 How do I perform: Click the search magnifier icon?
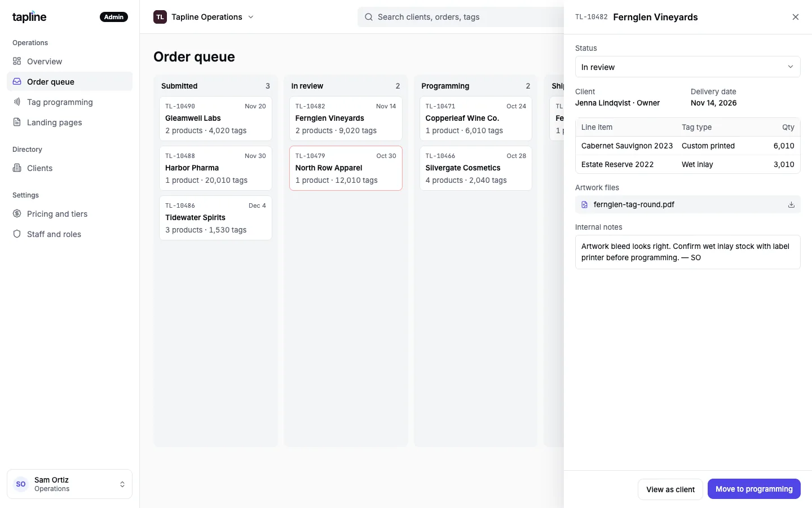(369, 17)
